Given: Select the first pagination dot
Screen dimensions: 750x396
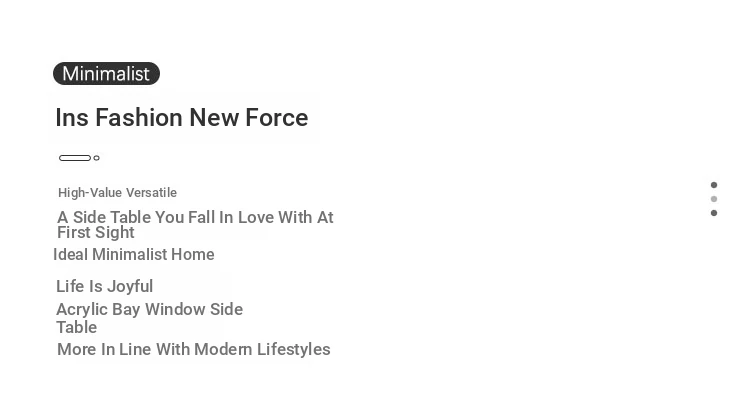Looking at the screenshot, I should pyautogui.click(x=714, y=185).
